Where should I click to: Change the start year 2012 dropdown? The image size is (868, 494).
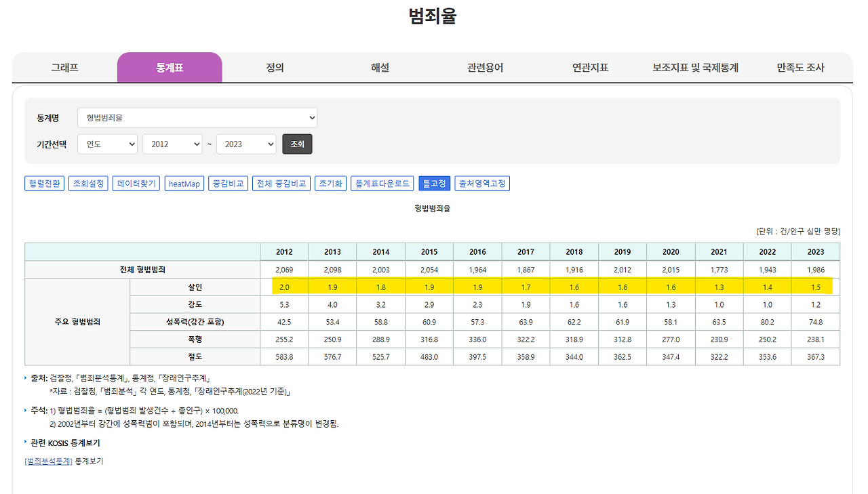point(172,144)
